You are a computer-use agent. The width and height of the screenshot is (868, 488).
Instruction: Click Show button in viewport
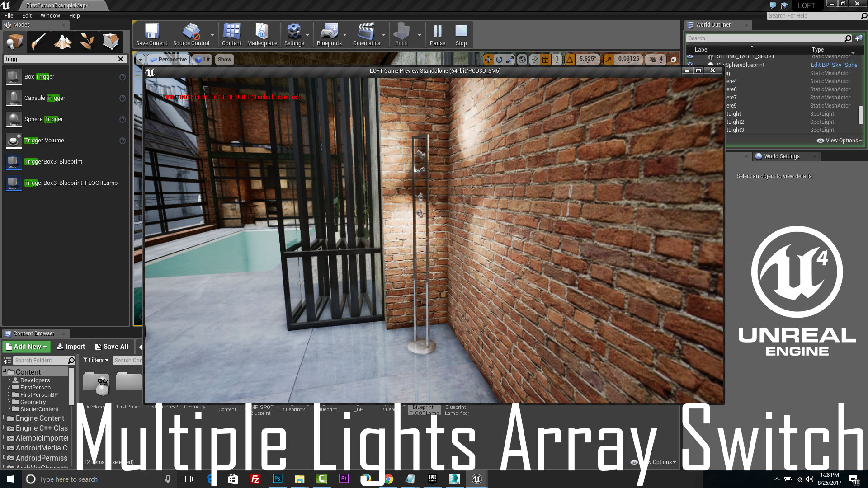(224, 60)
